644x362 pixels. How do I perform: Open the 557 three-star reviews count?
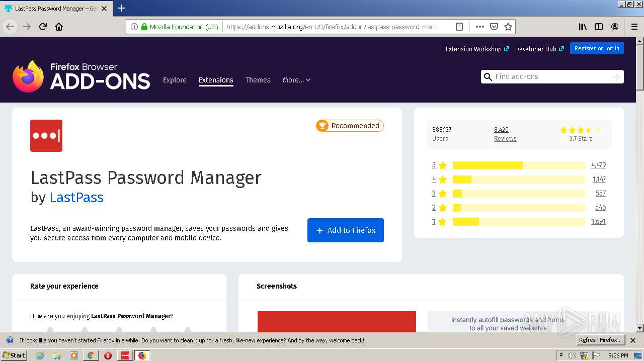(x=600, y=193)
